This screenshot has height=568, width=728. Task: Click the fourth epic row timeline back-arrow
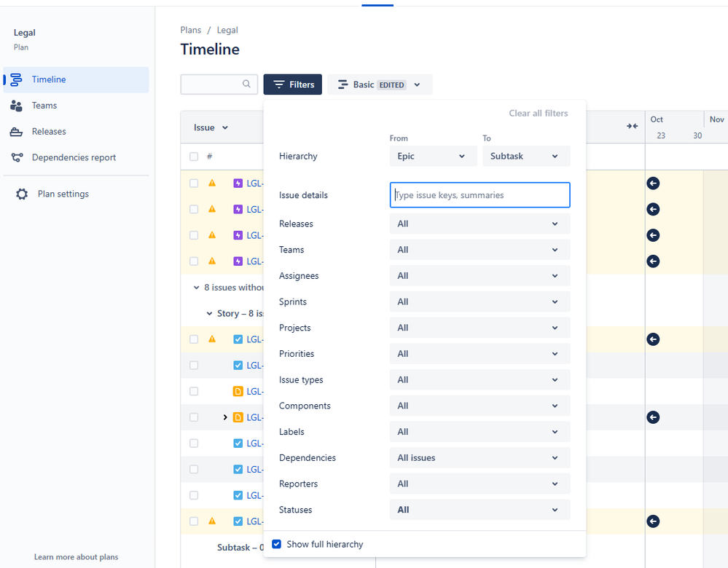coord(653,261)
